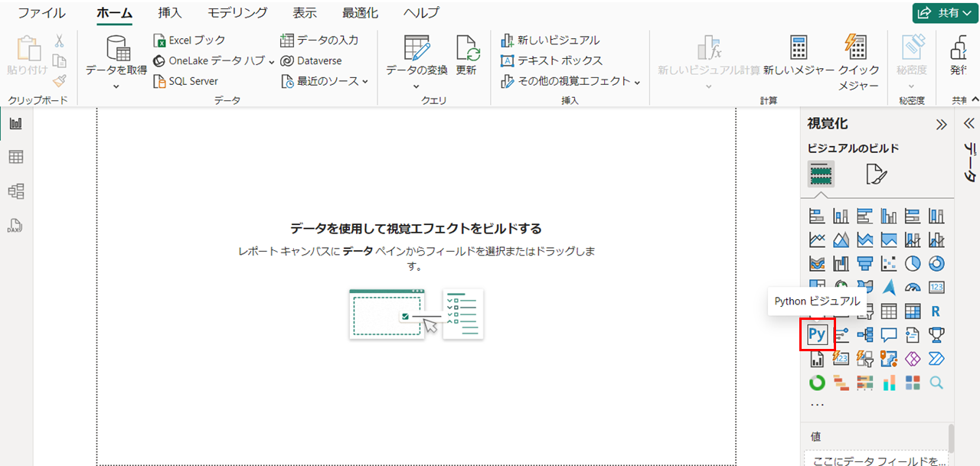Click the 値 data field well
The height and width of the screenshot is (466, 980).
(875, 459)
